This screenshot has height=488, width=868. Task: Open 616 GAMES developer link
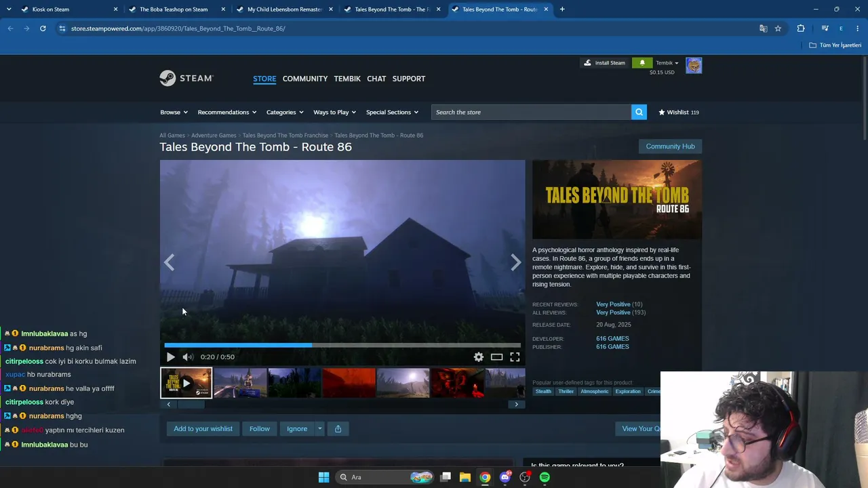612,339
